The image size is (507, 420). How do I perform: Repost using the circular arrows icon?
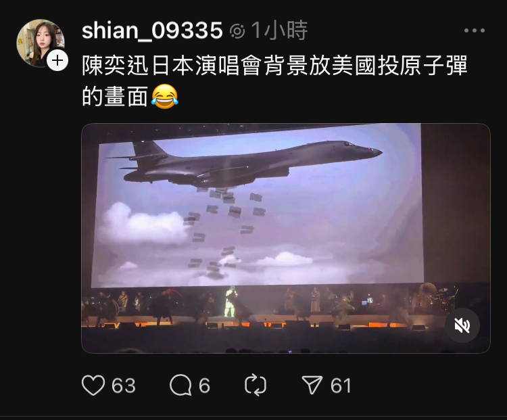256,385
